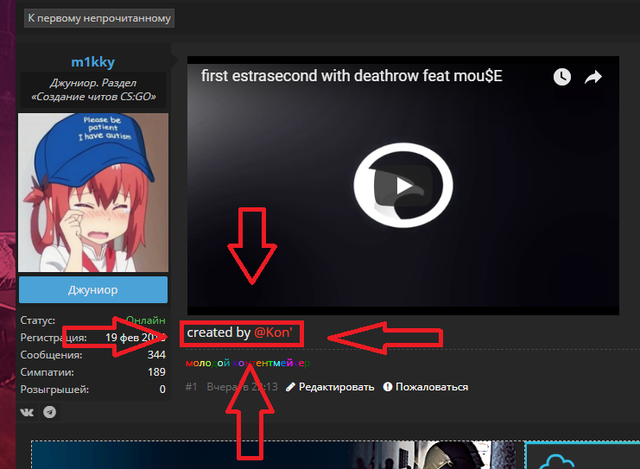Open m1kky's user profile link
The image size is (640, 469).
tap(93, 62)
